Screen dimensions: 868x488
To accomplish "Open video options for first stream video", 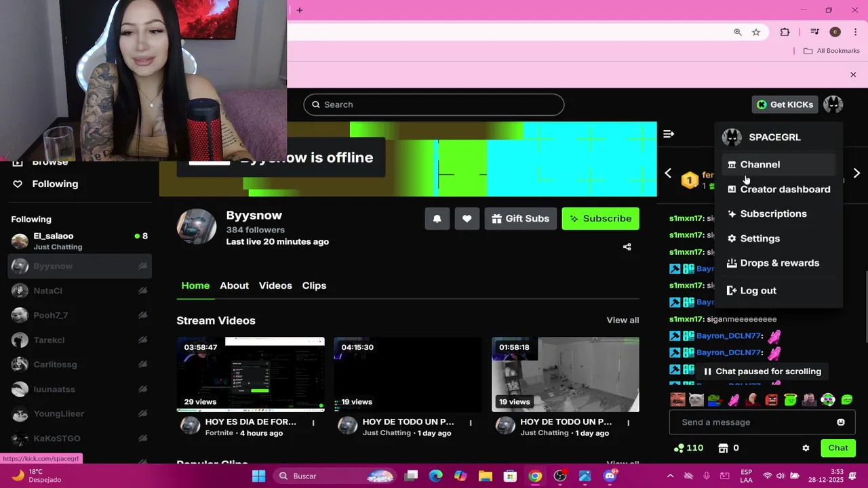I will [313, 423].
